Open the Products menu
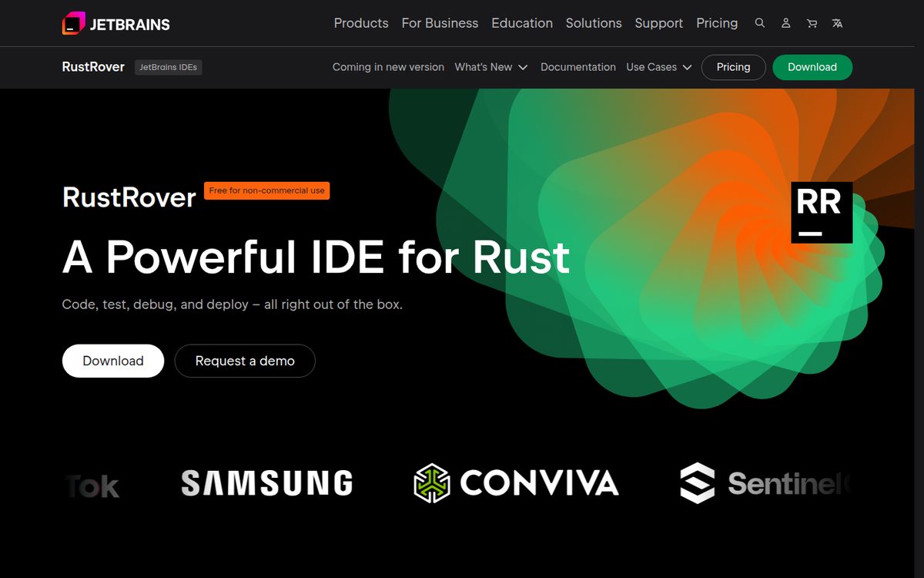The height and width of the screenshot is (578, 924). coord(361,23)
